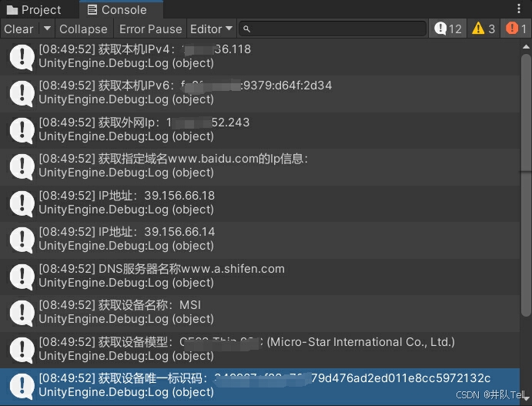Click info icon of IPv4 log row
This screenshot has height=406, width=532.
tap(22, 57)
